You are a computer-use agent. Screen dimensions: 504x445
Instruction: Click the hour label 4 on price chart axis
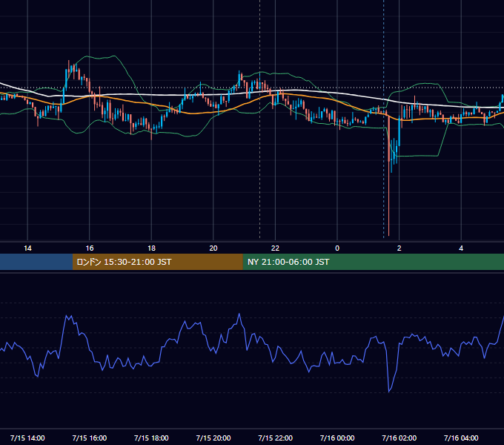point(461,248)
